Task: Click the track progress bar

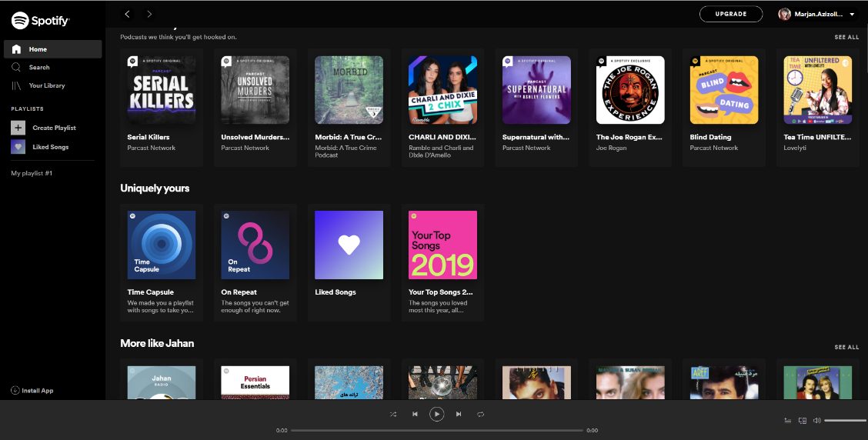Action: tap(437, 430)
